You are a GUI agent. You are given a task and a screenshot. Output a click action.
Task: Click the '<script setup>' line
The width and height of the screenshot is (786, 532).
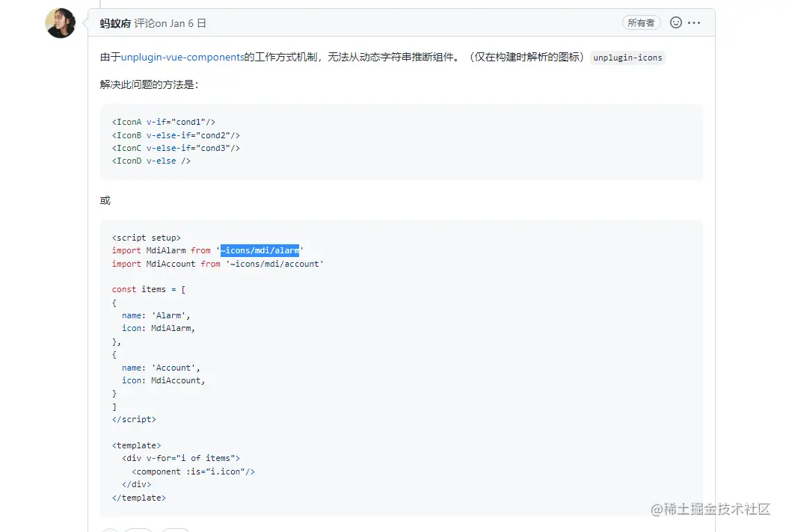[x=147, y=238]
